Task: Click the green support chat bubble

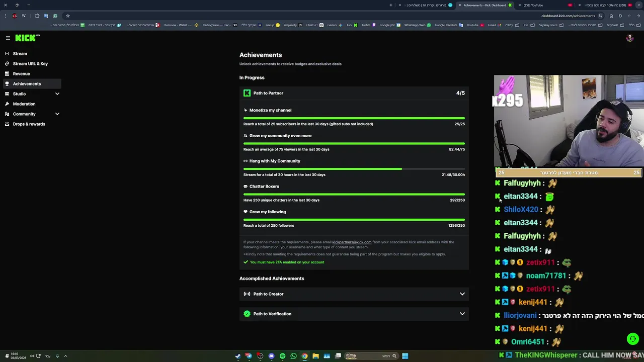Action: [x=632, y=339]
